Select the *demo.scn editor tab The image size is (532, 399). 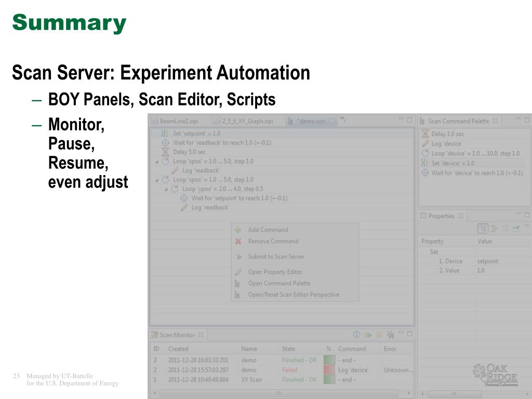(311, 121)
